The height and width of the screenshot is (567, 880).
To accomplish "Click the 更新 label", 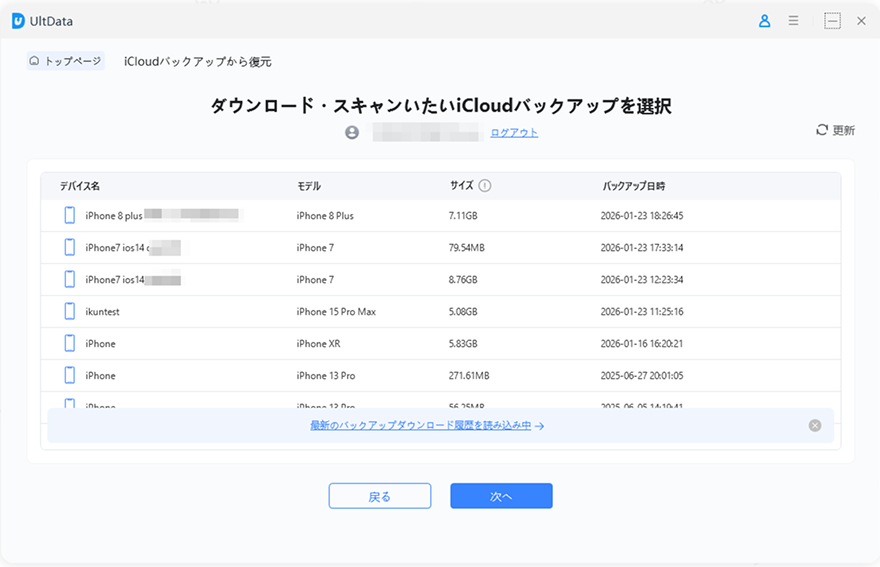I will [844, 130].
